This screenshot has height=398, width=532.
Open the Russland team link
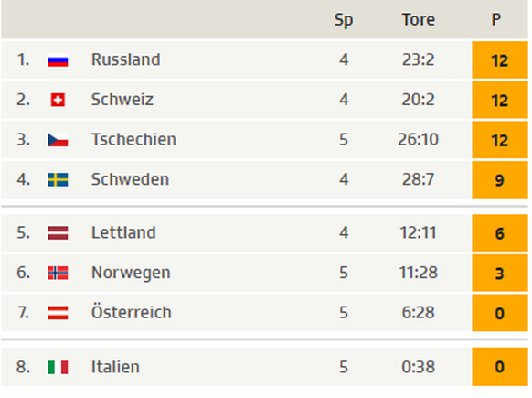pos(125,59)
